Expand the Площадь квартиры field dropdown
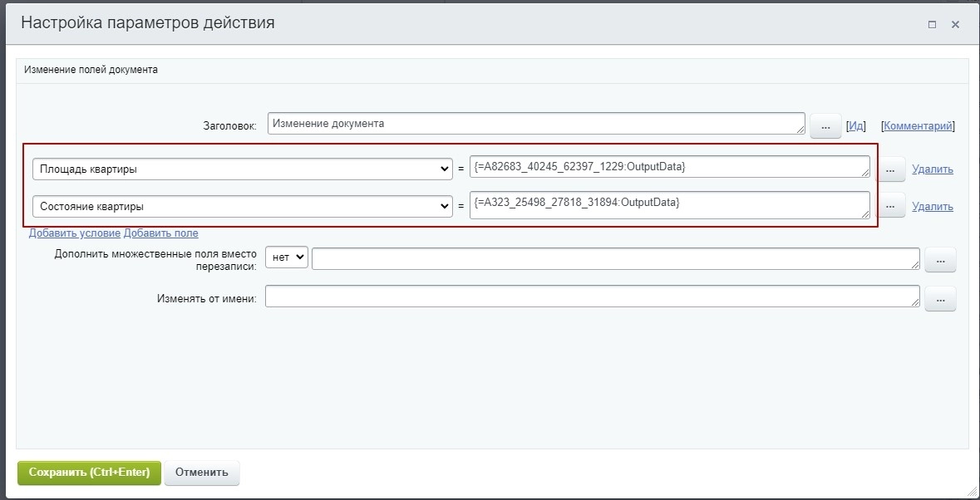This screenshot has height=500, width=980. [242, 169]
